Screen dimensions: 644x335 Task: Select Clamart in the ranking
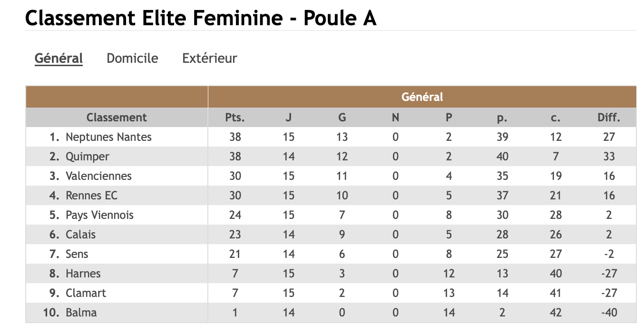[86, 293]
